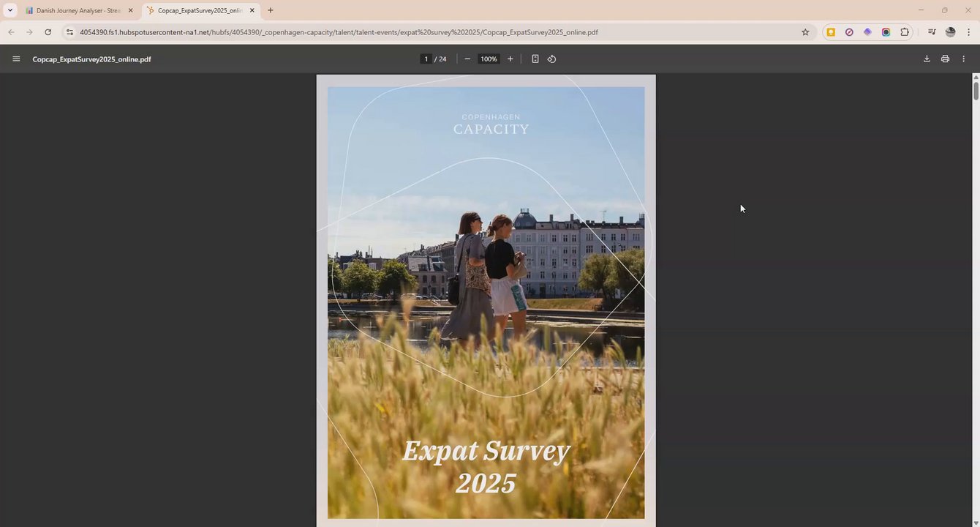Open the PDF sidebar menu toggle
The image size is (980, 527).
pyautogui.click(x=16, y=59)
